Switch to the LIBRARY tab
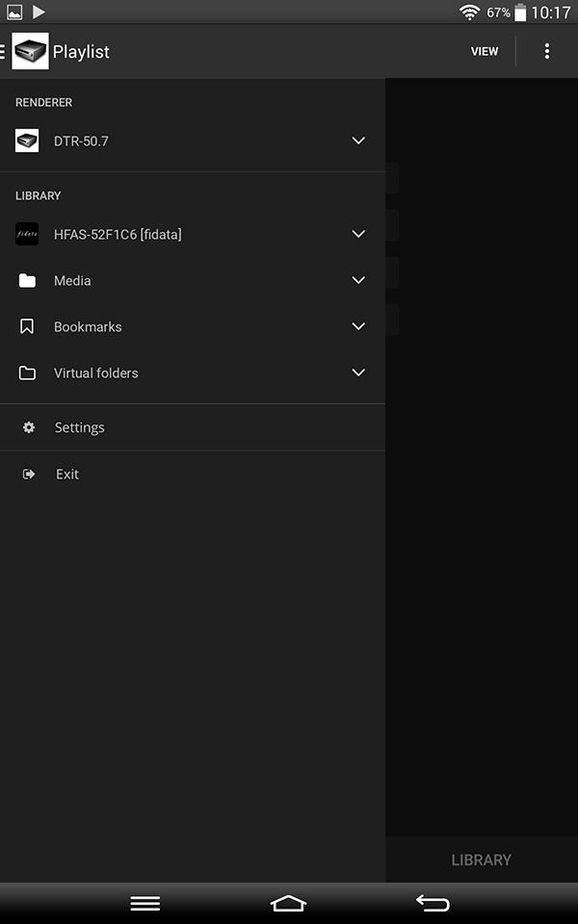578x924 pixels. 482,860
